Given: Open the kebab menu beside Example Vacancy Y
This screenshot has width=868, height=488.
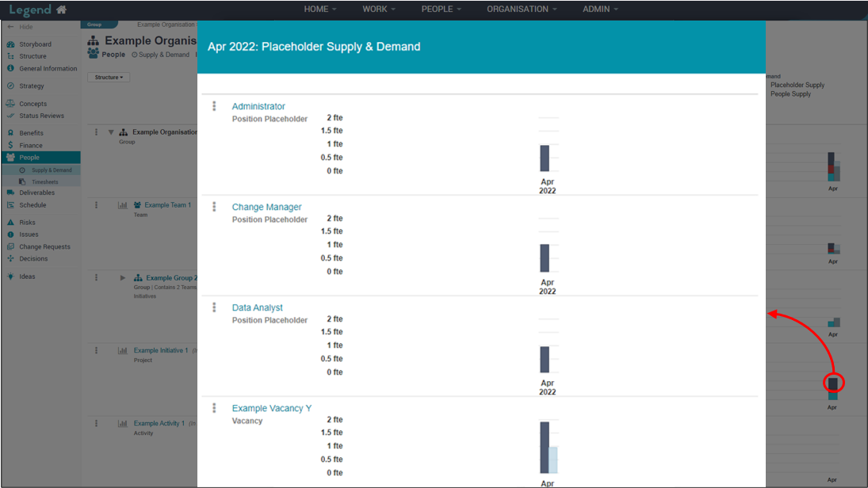Looking at the screenshot, I should 214,408.
